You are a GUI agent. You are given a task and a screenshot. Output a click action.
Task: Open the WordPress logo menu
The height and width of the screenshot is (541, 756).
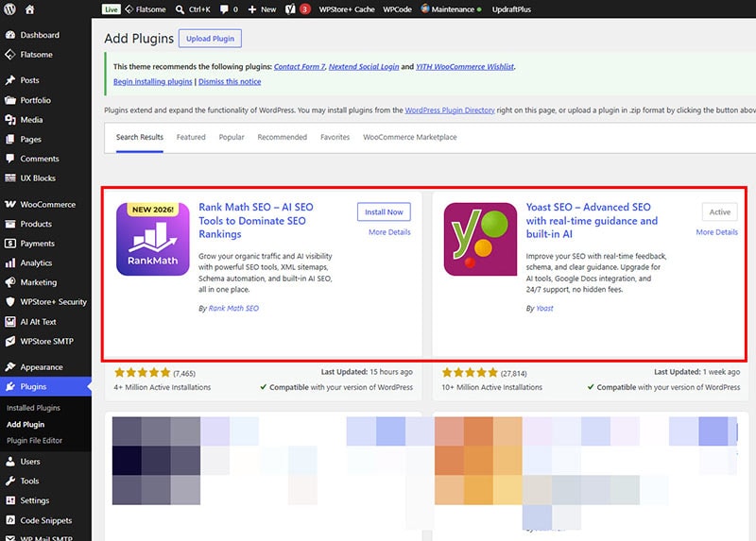pos(9,9)
